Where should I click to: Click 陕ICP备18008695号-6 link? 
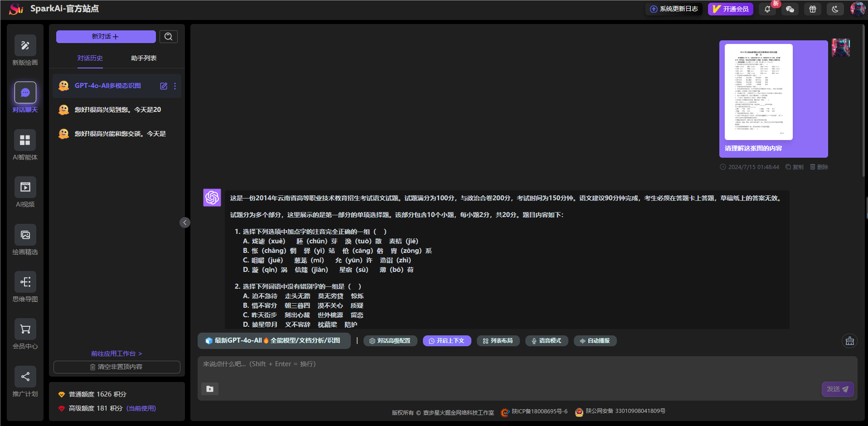click(539, 411)
